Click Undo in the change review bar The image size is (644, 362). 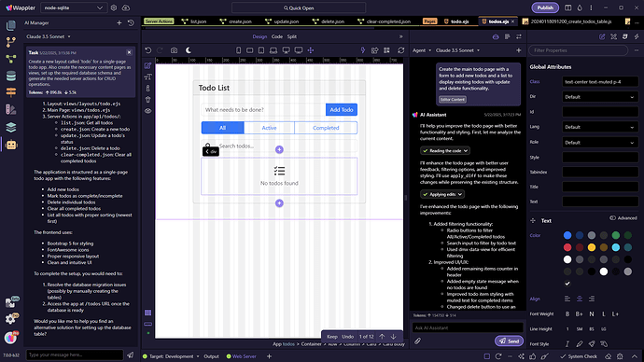pyautogui.click(x=347, y=337)
